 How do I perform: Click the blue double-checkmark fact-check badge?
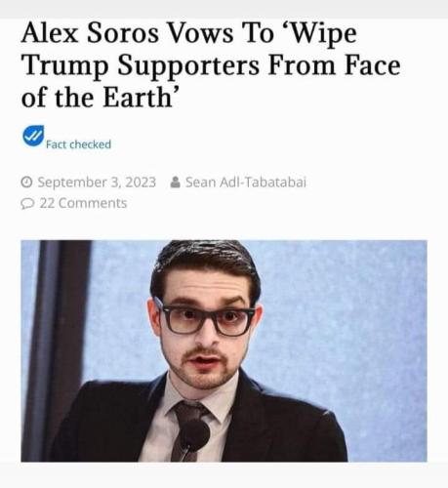(33, 136)
